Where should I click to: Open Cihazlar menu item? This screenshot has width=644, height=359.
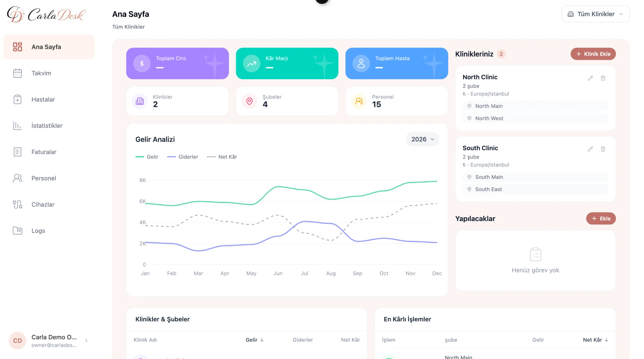click(x=49, y=205)
